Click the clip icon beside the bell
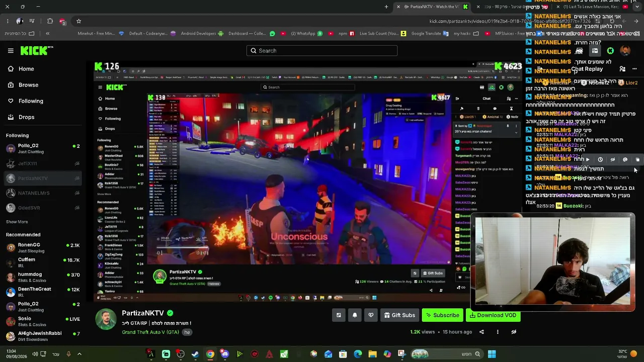Image resolution: width=644 pixels, height=362 pixels. (x=339, y=315)
